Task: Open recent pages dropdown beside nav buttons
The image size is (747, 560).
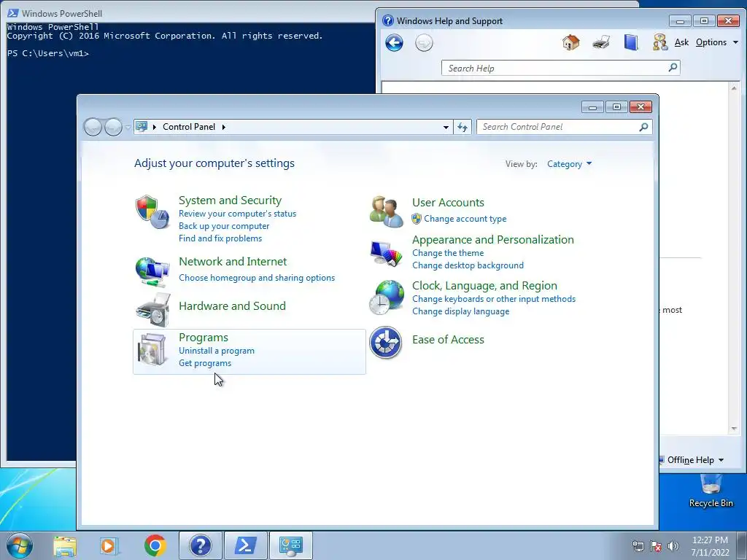Action: (128, 127)
